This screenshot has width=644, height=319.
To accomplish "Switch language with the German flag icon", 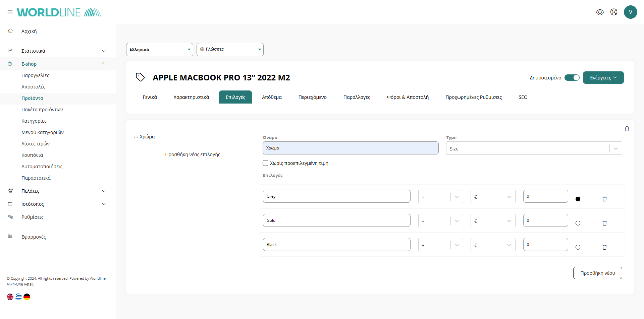I will 27,297.
